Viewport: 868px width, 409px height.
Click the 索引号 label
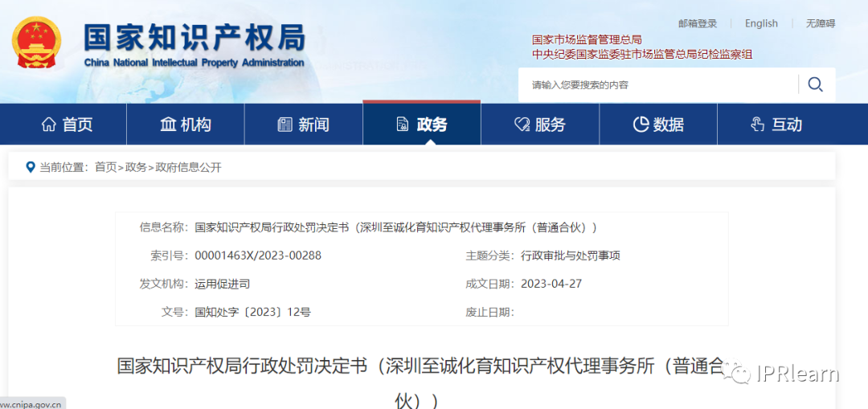tap(170, 256)
